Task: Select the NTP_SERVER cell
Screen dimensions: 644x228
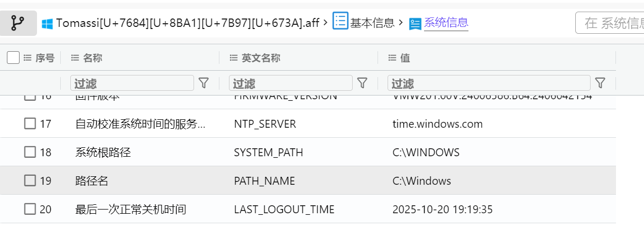Action: point(265,124)
